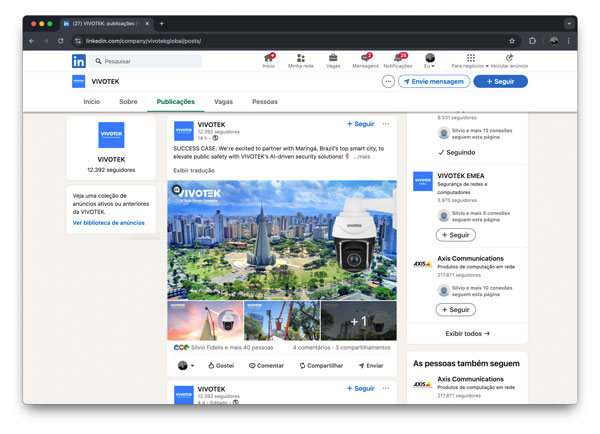
Task: Open the crane installation thumbnail
Action: pos(282,321)
